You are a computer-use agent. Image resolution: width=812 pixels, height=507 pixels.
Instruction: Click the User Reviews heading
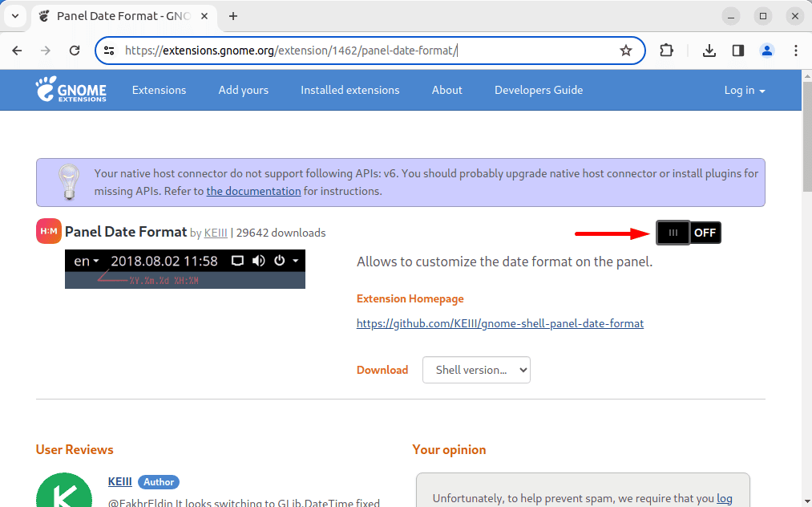coord(75,449)
